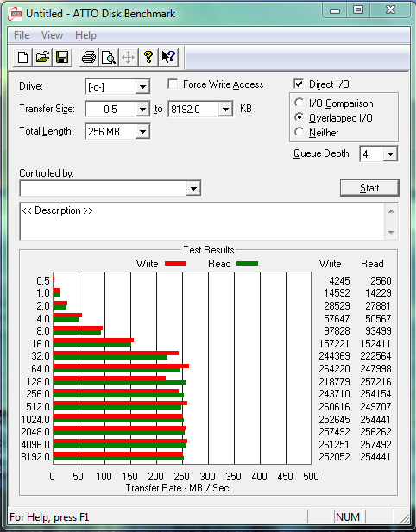
Task: Open the Drive dropdown showing [-c-]
Action: [x=142, y=87]
